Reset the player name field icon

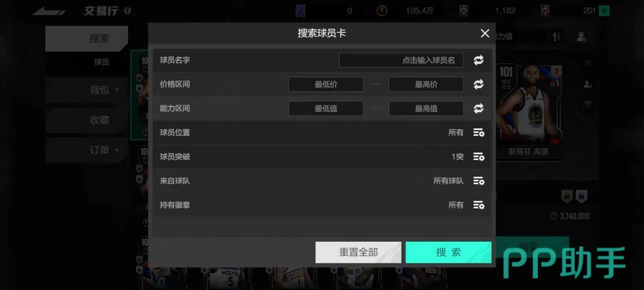pos(478,60)
